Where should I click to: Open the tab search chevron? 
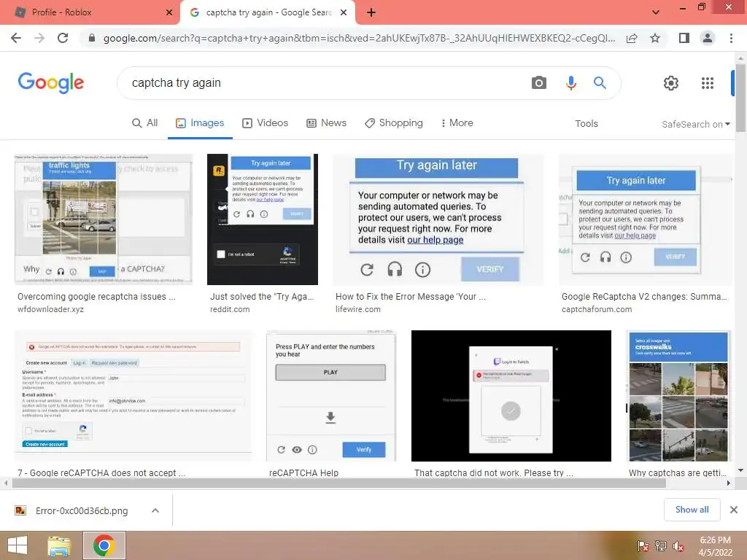click(656, 12)
